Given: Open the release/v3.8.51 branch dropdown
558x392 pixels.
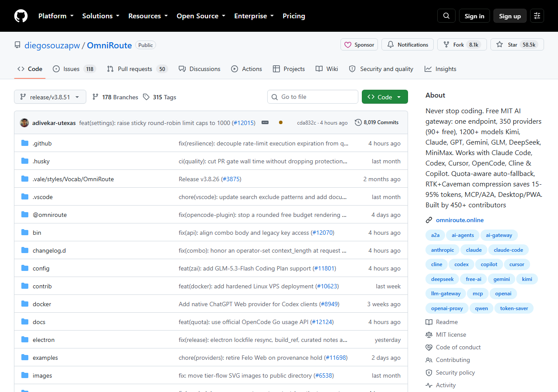Looking at the screenshot, I should click(50, 97).
